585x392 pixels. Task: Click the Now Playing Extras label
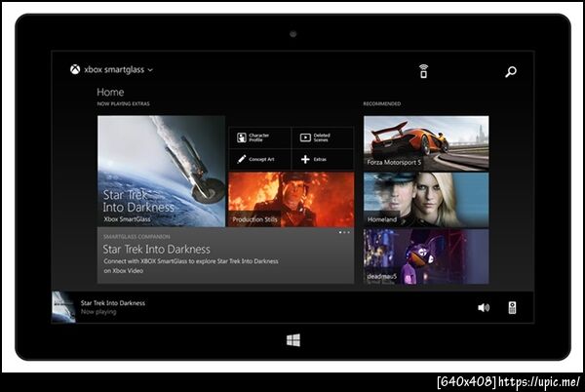click(x=123, y=103)
